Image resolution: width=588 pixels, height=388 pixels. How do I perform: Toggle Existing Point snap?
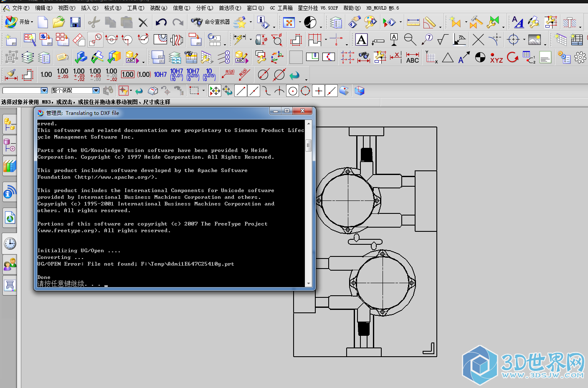319,91
